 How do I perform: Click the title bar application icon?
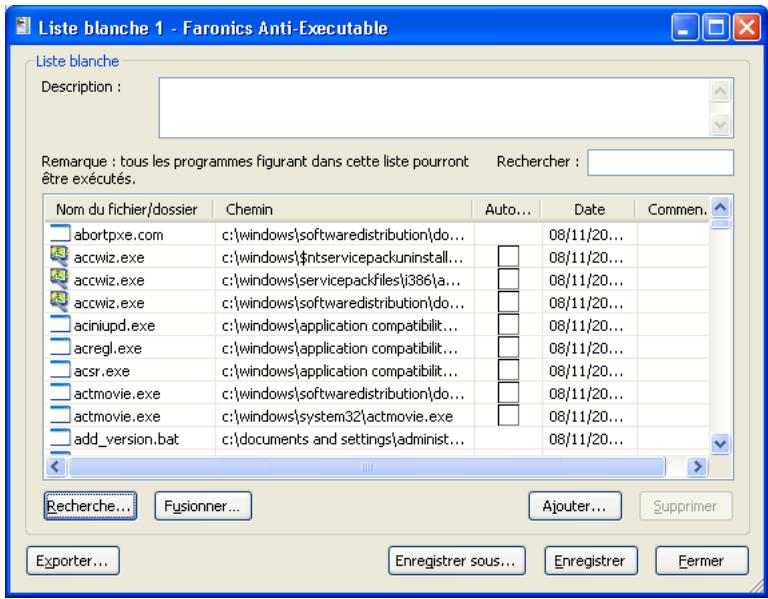(x=23, y=26)
